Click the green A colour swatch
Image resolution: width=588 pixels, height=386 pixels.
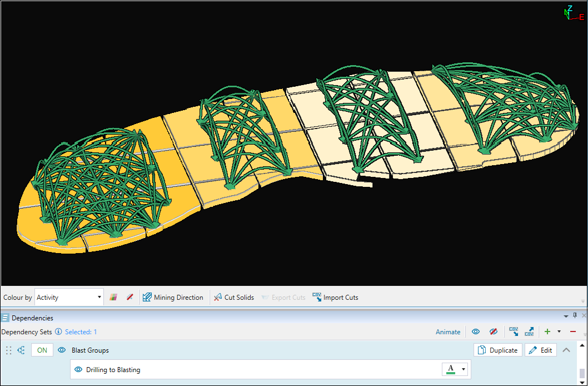tap(451, 369)
